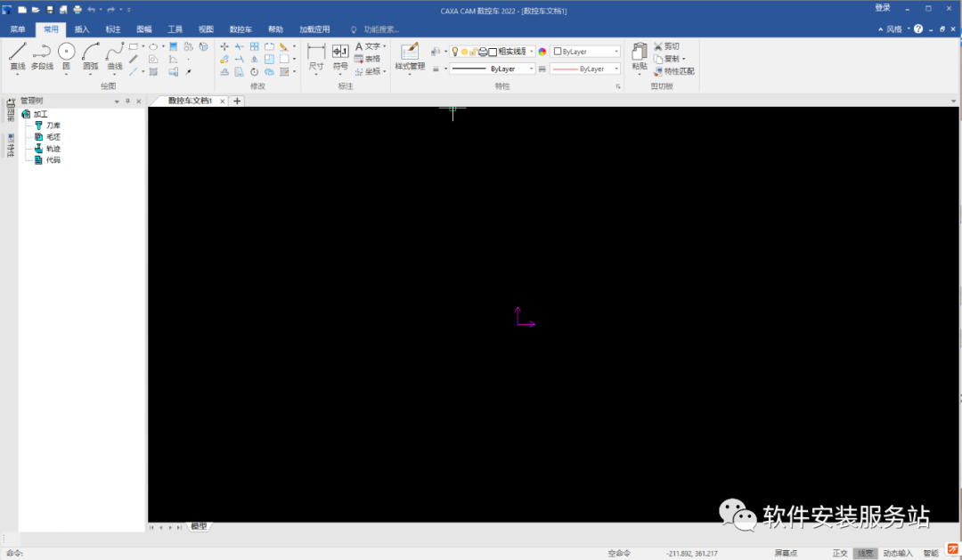962x560 pixels.
Task: Click the 表格 table button
Action: coord(367,59)
